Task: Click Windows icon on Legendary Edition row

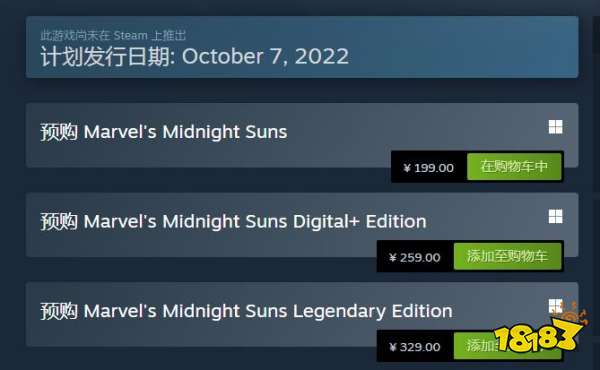Action: pyautogui.click(x=555, y=306)
